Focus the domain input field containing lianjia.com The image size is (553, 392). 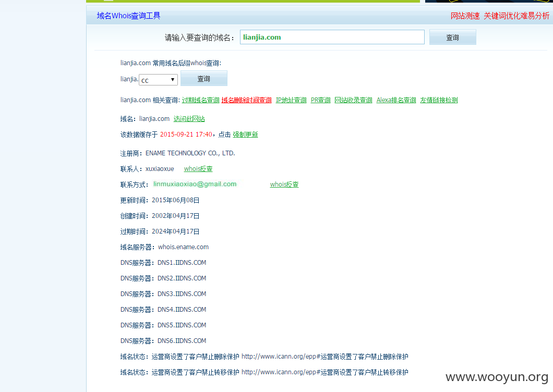332,37
